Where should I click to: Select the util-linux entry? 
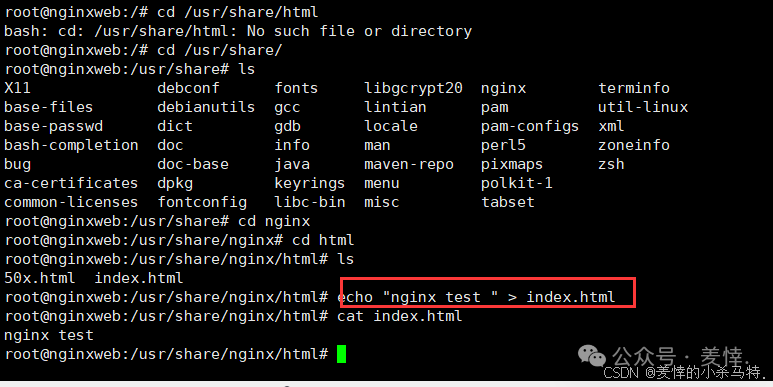tap(643, 107)
